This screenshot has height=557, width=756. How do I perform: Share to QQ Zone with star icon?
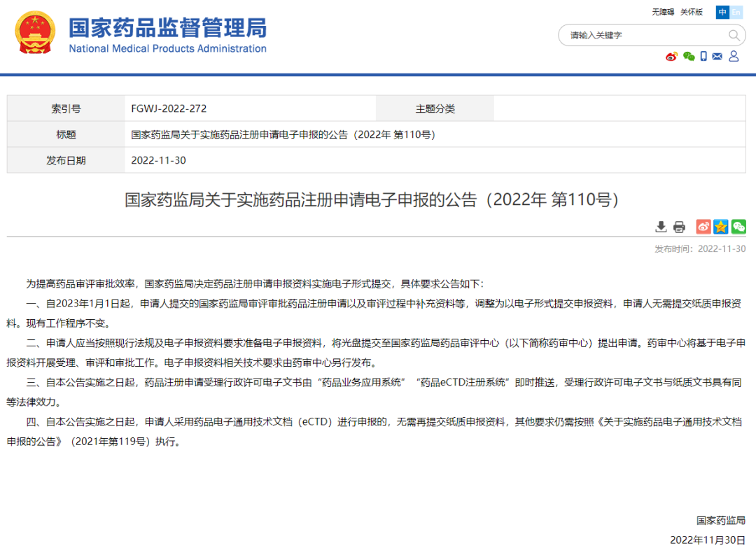(x=721, y=227)
